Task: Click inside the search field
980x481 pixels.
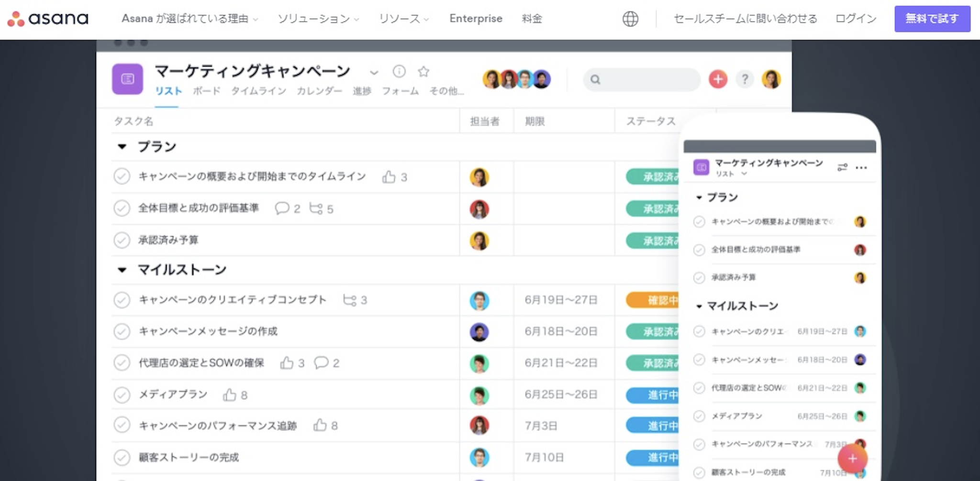Action: point(641,79)
